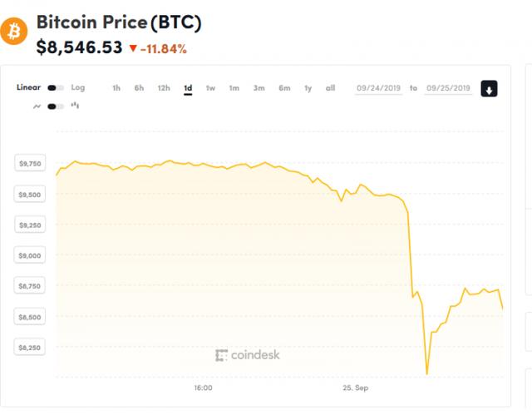Show all-time price history

(330, 87)
